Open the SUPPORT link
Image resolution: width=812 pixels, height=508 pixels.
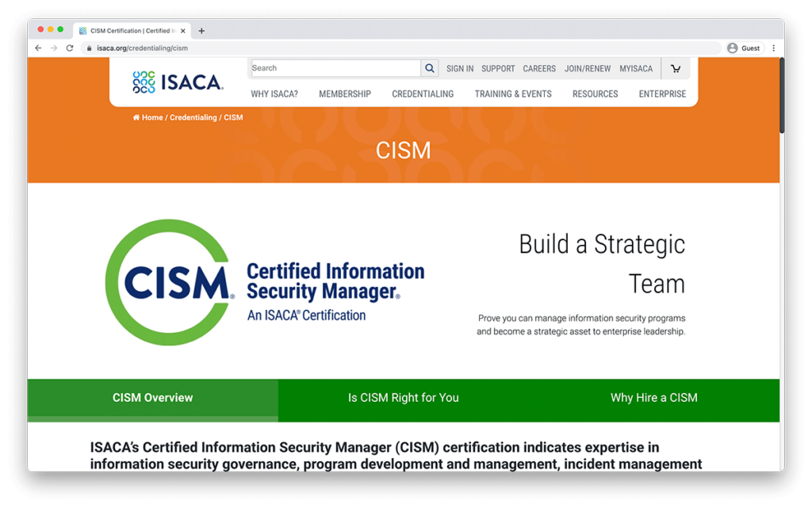click(x=498, y=68)
